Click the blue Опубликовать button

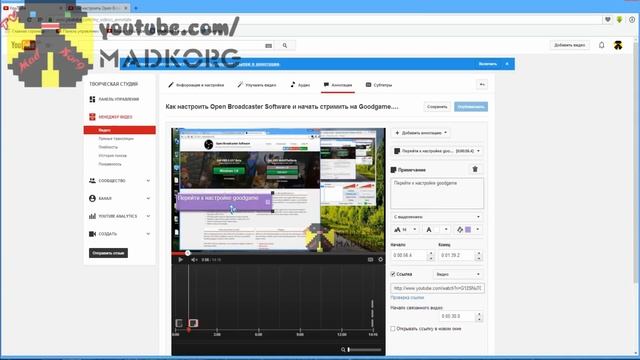(x=471, y=107)
